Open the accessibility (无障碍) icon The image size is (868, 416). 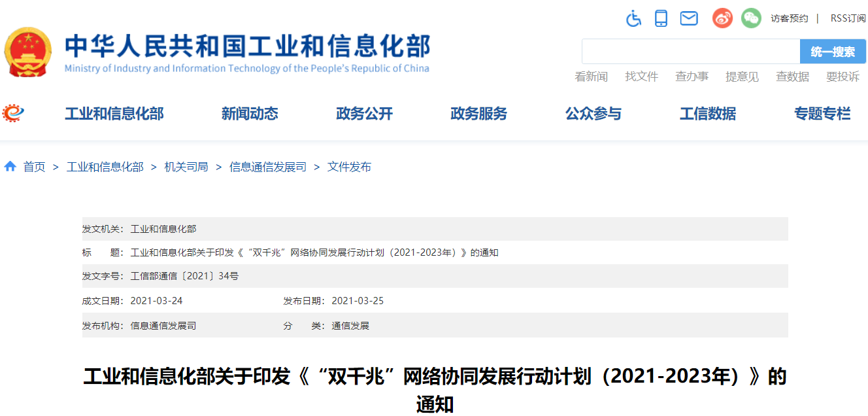pos(633,18)
